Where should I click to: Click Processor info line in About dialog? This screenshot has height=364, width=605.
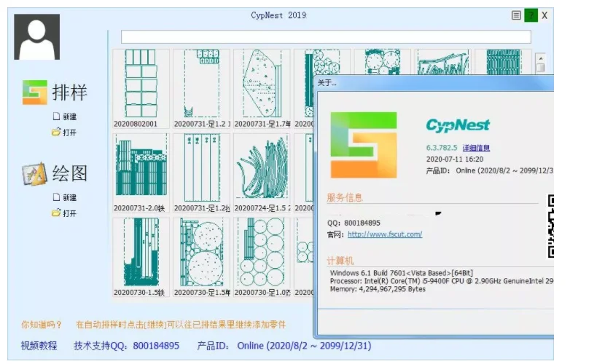click(442, 281)
